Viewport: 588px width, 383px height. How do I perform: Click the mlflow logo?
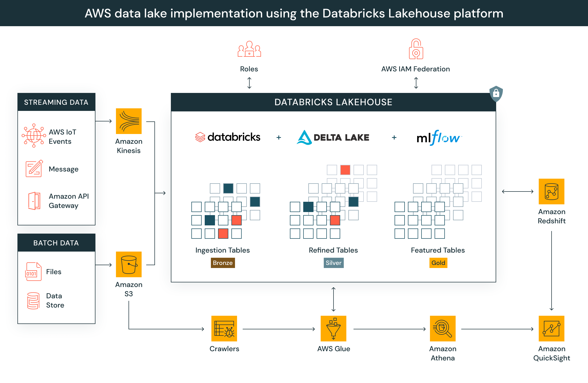[x=439, y=138]
